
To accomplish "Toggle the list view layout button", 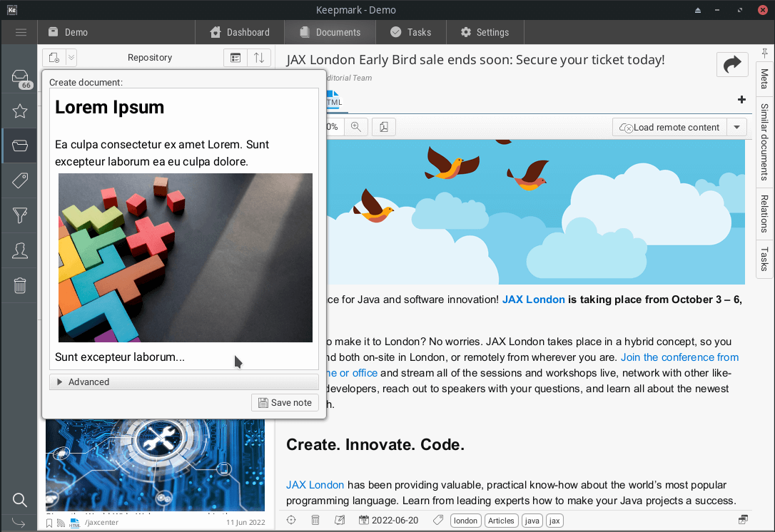I will pyautogui.click(x=235, y=58).
